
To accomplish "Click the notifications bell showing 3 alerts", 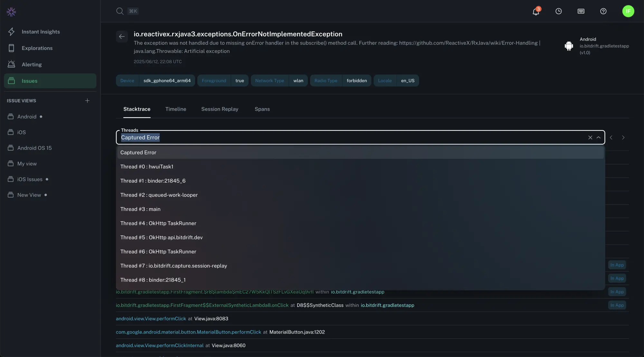I will click(x=535, y=11).
